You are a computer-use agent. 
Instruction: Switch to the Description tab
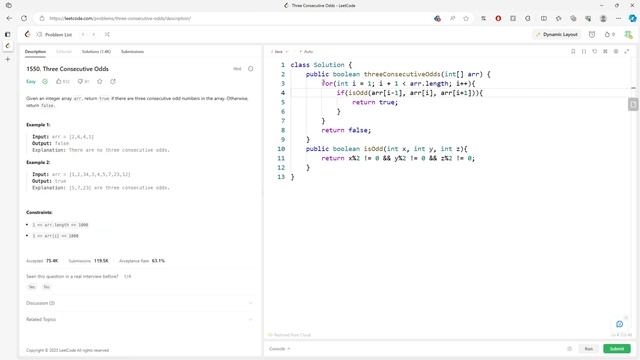[36, 51]
